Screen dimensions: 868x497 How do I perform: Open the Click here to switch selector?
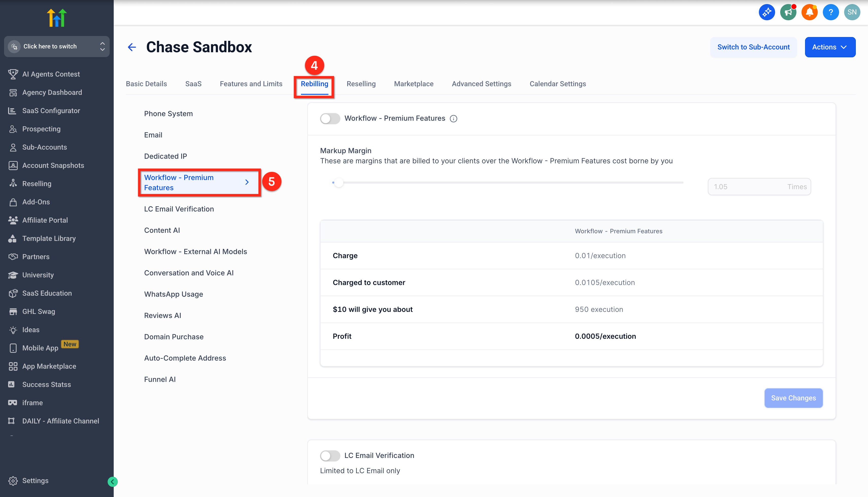point(57,46)
